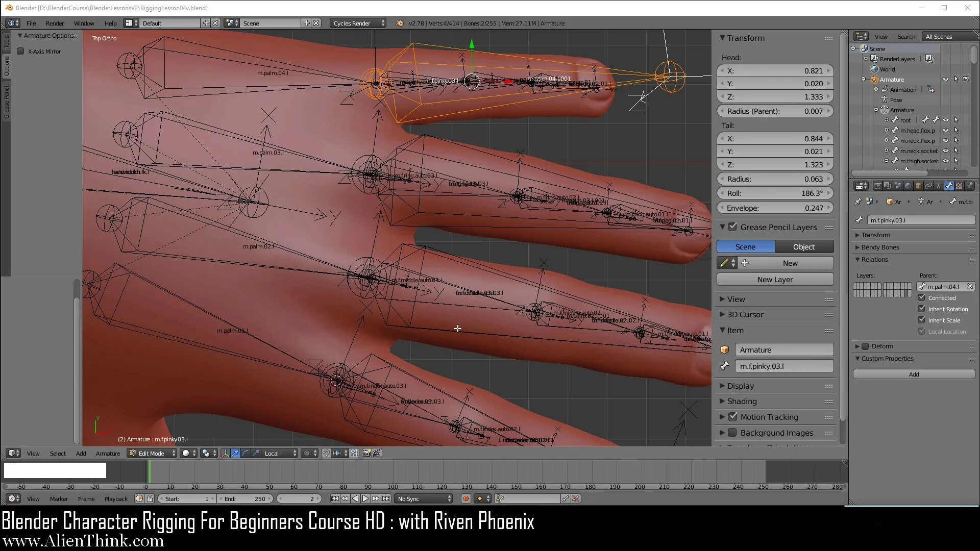Jump to the start frame
Viewport: 980px width, 551px height.
pos(335,498)
